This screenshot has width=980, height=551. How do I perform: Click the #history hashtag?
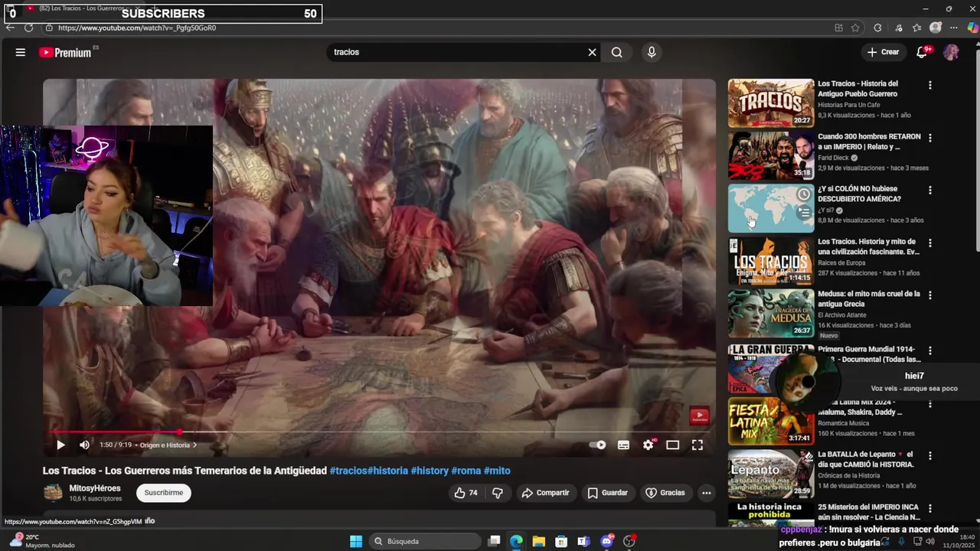click(430, 471)
